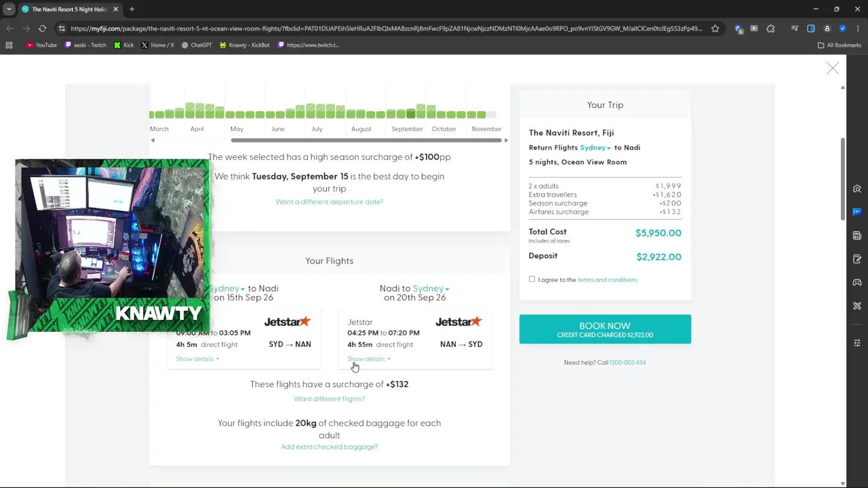This screenshot has width=868, height=488.
Task: Reload the page with the refresh icon
Action: click(42, 28)
